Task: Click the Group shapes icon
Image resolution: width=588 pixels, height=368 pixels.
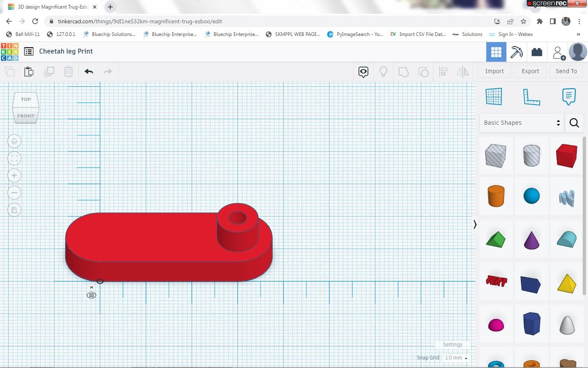Action: [403, 72]
